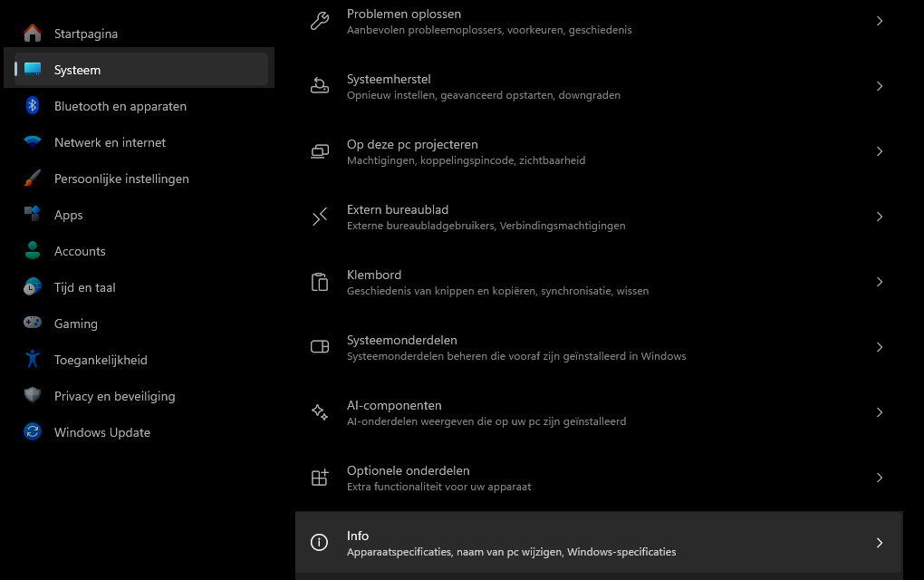Go to Netwerk en internet settings

click(x=110, y=142)
